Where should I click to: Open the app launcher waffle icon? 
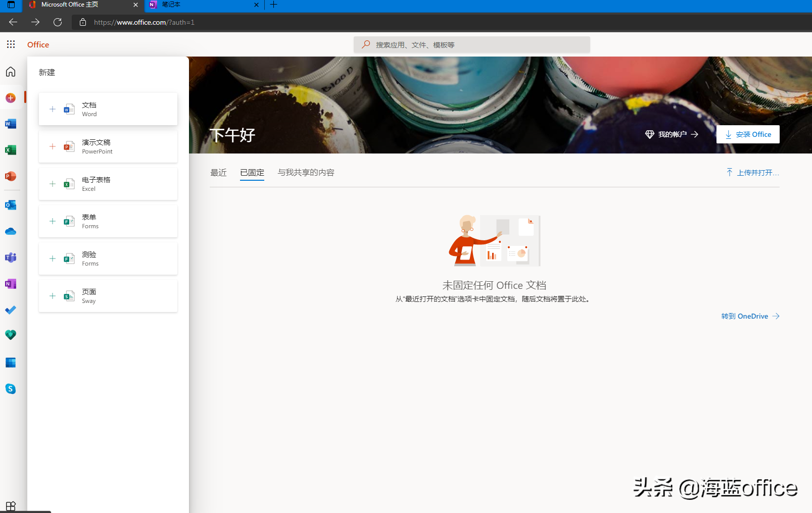tap(11, 44)
